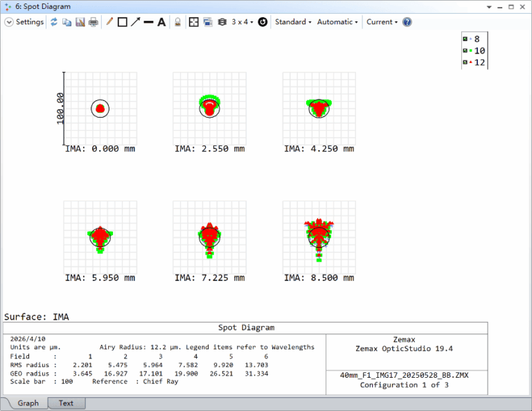This screenshot has width=532, height=411.
Task: Switch to the Graph tab
Action: (28, 403)
